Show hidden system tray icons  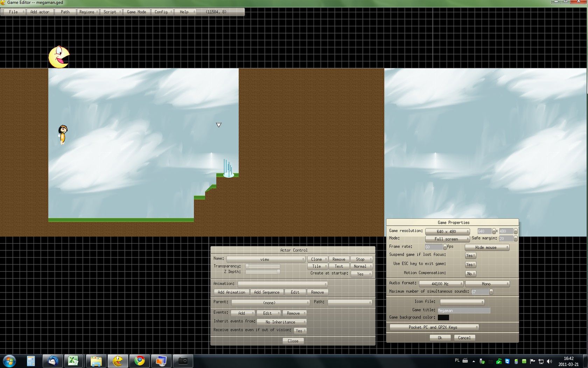coord(474,361)
